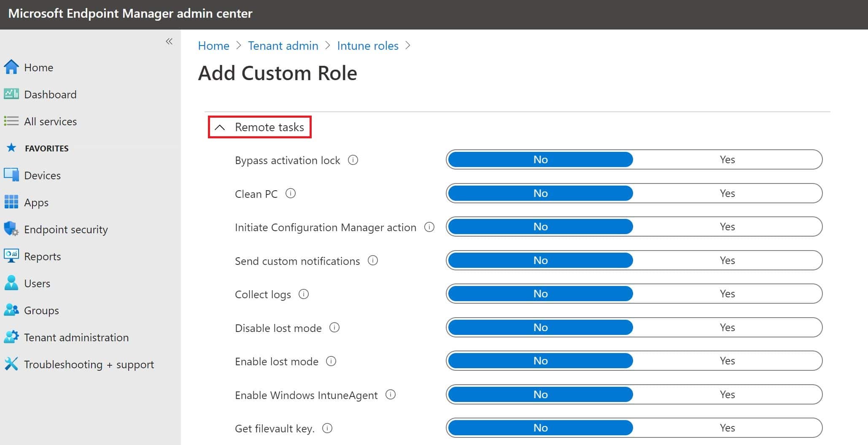Go to Home via breadcrumb link

coord(213,46)
